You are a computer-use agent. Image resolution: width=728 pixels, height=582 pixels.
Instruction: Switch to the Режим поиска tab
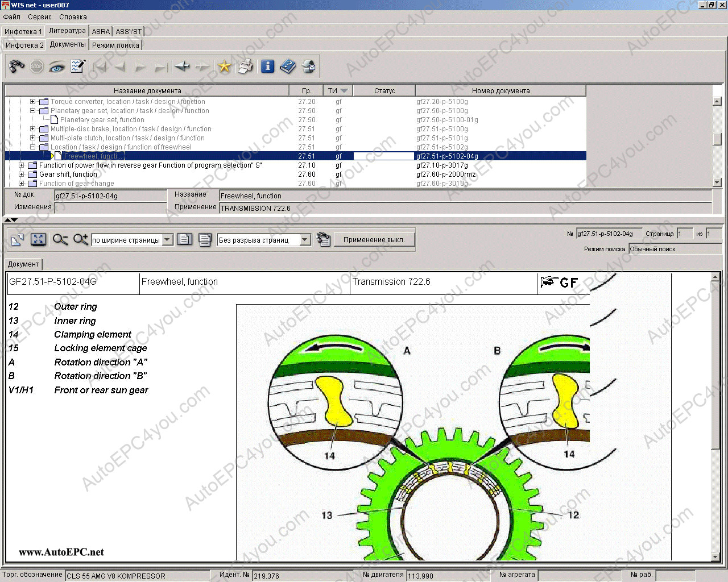click(x=115, y=45)
